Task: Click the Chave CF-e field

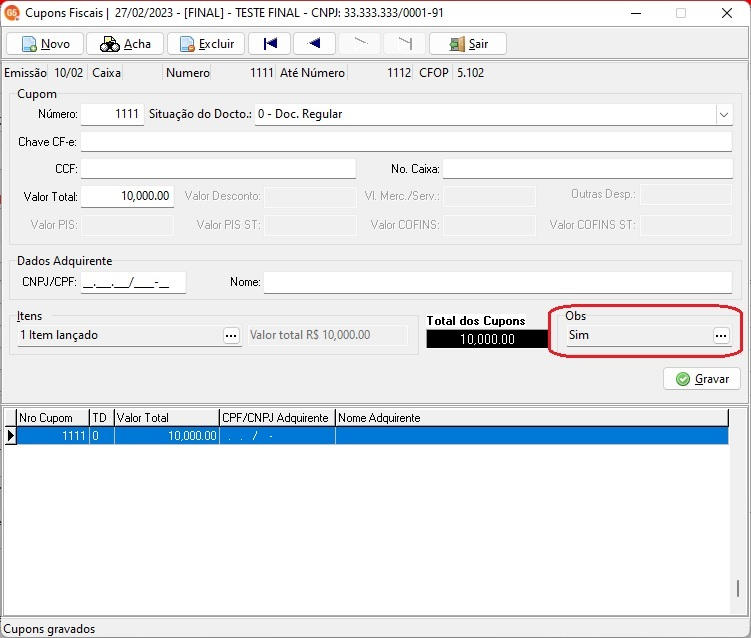Action: pyautogui.click(x=406, y=142)
